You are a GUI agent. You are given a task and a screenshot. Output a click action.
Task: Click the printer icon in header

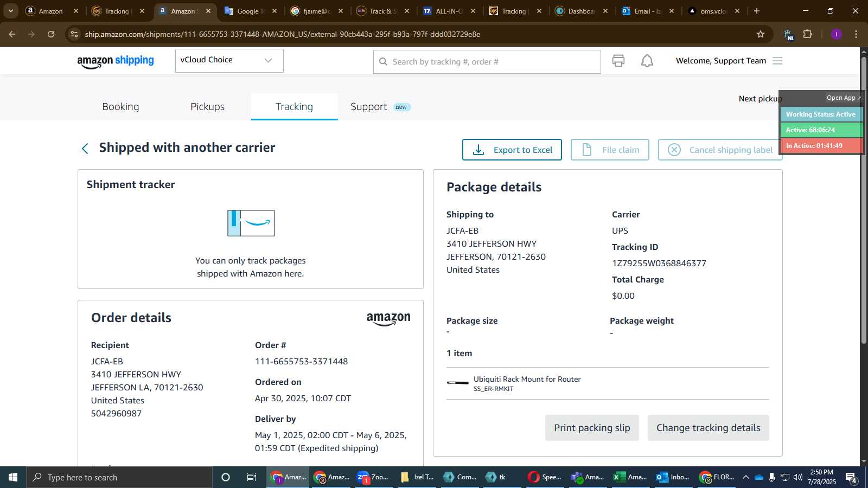click(618, 61)
